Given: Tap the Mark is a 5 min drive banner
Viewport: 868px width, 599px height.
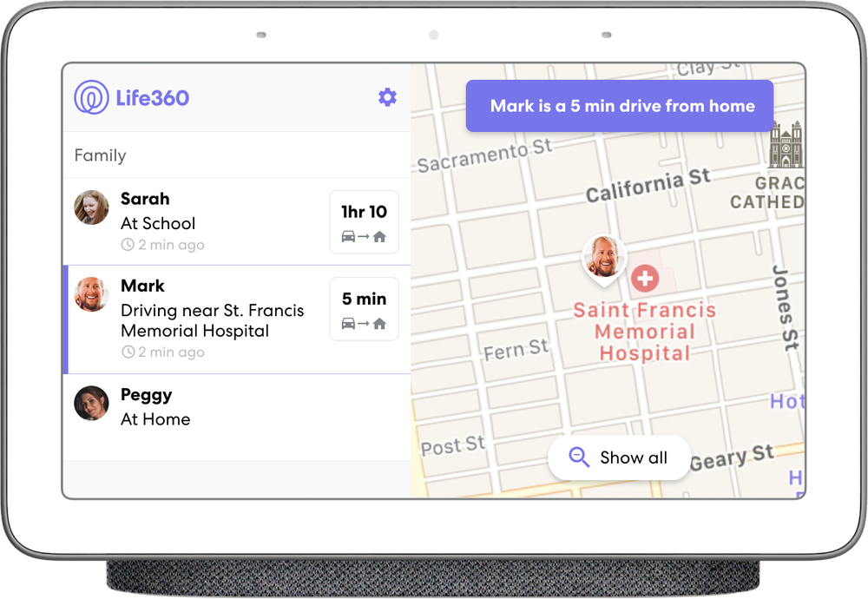Looking at the screenshot, I should (x=620, y=106).
